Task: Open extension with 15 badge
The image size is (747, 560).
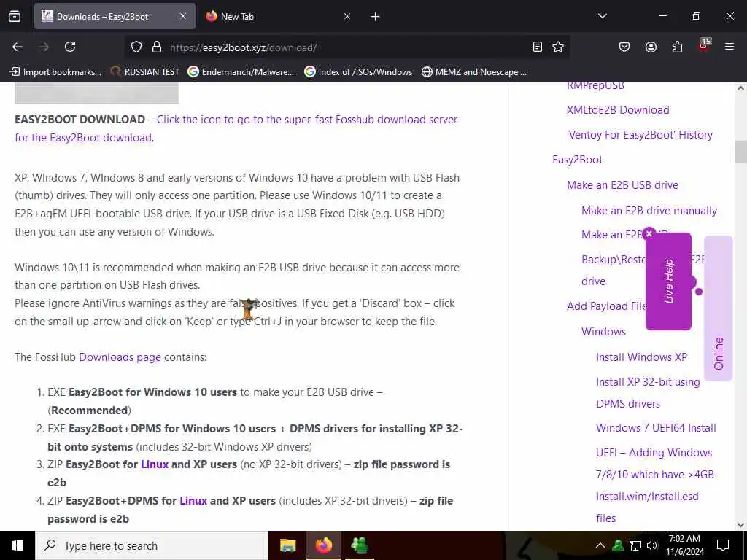Action: (x=704, y=46)
